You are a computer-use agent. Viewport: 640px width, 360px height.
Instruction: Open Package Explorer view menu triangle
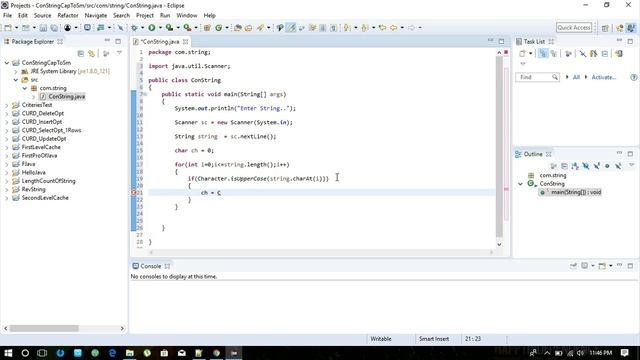pos(119,53)
